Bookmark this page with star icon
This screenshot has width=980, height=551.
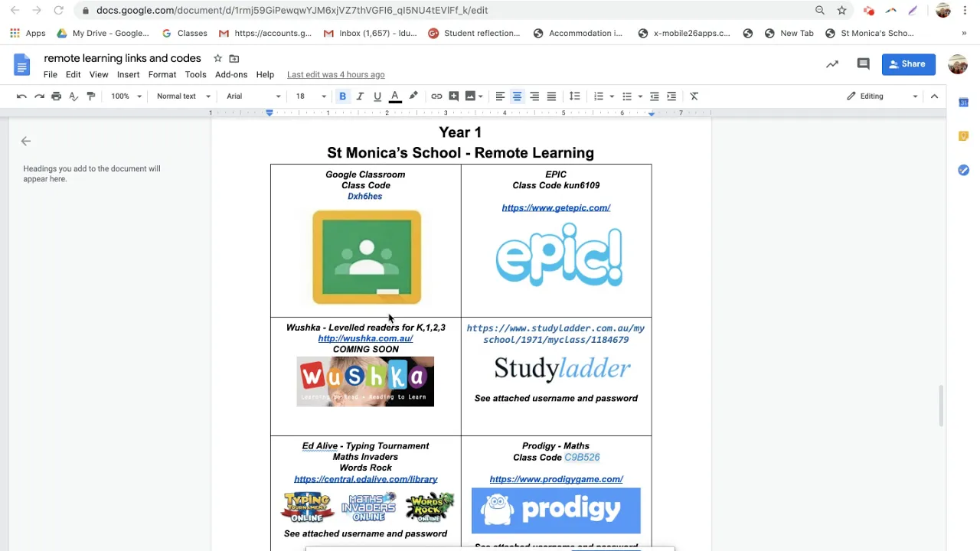[842, 11]
